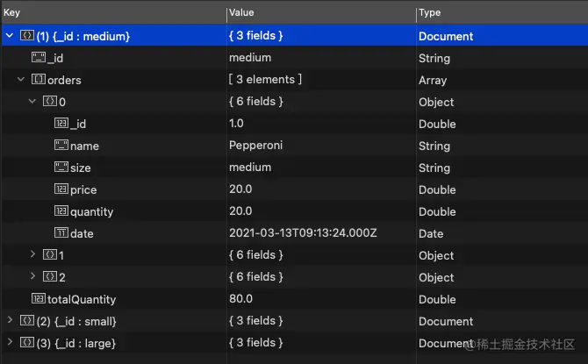The height and width of the screenshot is (364, 588).
Task: Click the quantity value 20.0
Action: 240,211
